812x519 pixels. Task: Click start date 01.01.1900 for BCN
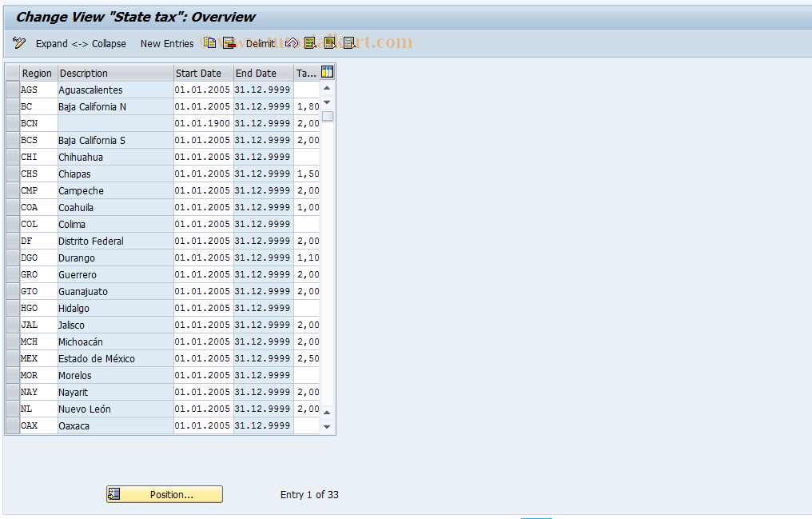coord(204,123)
